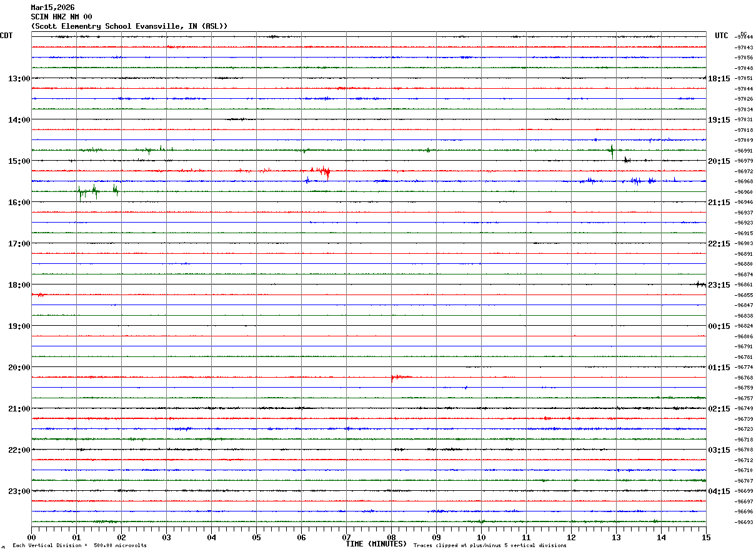Screen dimensions: 756x554
Task: Click the 20:15 UTC time label
Action: pos(719,161)
